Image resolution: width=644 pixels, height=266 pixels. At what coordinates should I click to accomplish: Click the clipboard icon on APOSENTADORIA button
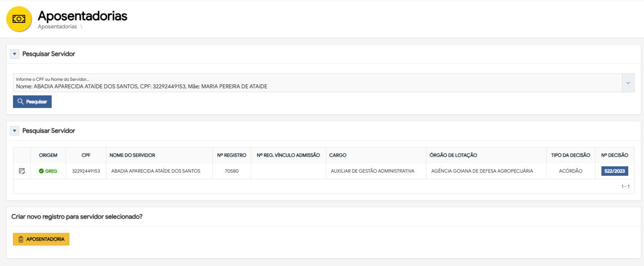(x=21, y=239)
